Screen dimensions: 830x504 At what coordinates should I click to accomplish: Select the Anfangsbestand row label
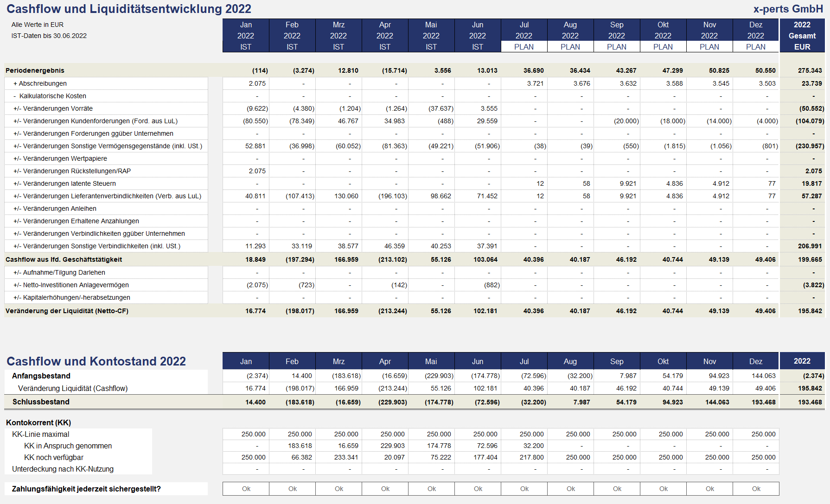tap(41, 376)
